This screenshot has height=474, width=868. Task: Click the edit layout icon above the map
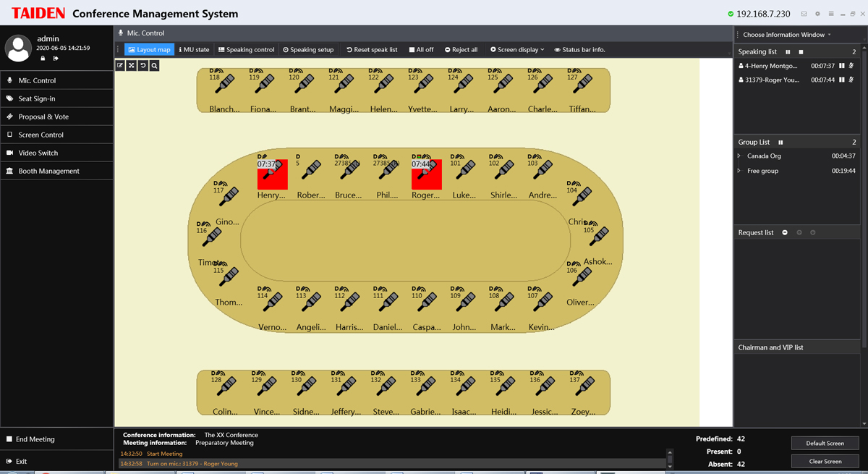120,66
